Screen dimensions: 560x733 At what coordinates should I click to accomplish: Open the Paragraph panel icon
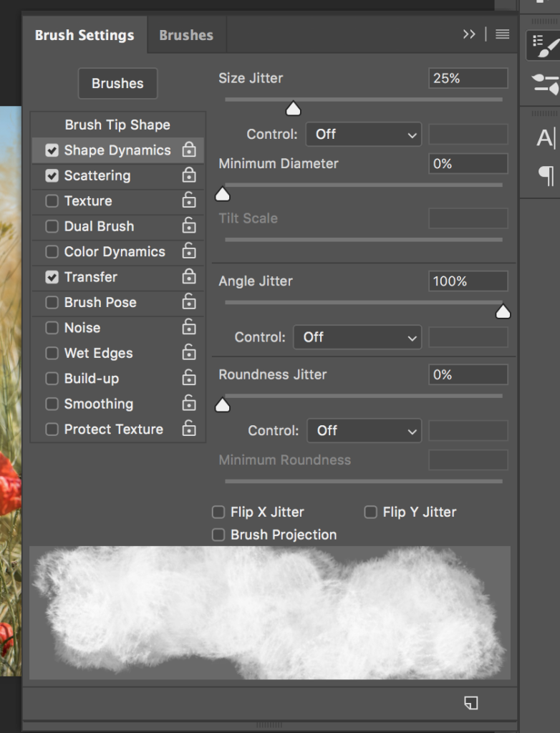(546, 176)
